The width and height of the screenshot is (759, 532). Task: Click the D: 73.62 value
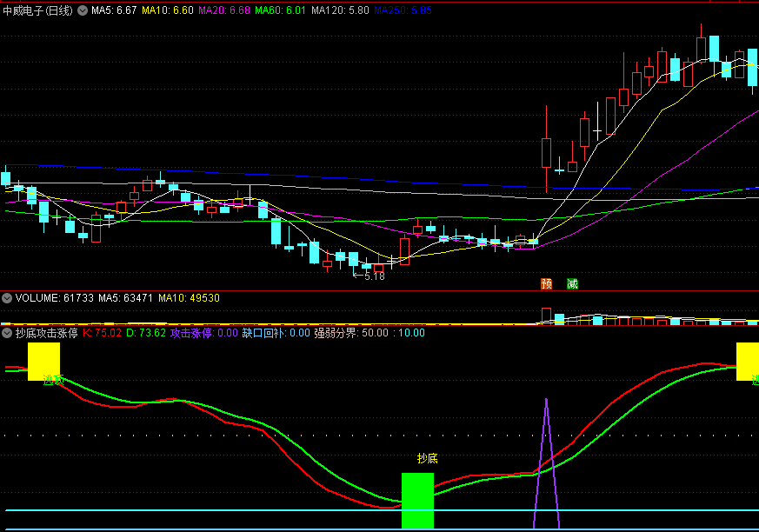(146, 333)
